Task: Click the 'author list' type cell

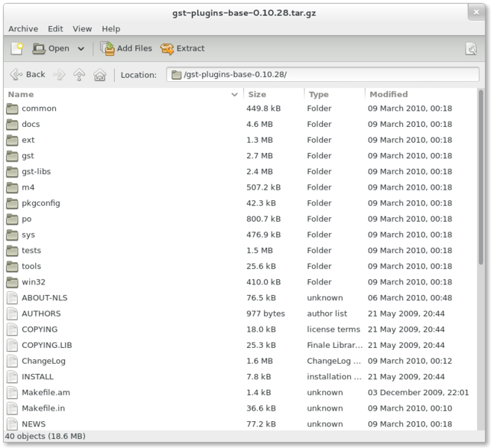Action: [x=327, y=314]
